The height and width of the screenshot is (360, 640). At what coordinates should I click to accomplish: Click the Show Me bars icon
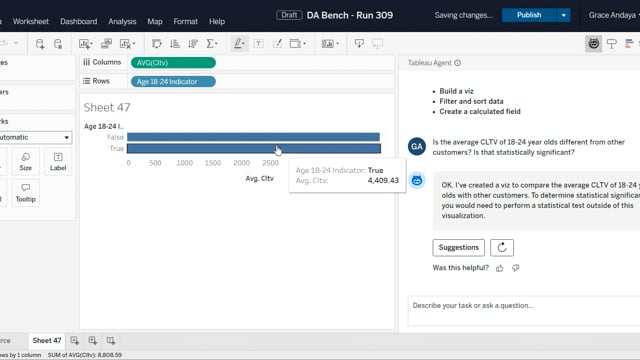[x=629, y=44]
